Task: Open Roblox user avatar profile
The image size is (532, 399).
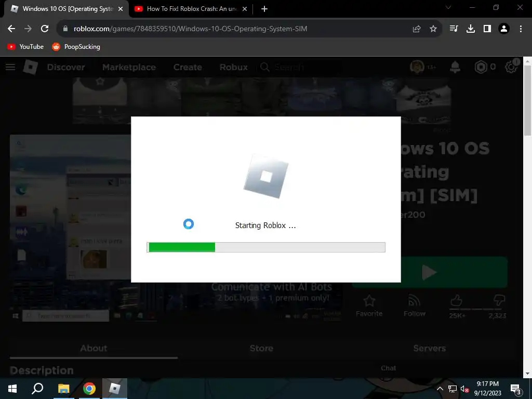Action: (417, 67)
